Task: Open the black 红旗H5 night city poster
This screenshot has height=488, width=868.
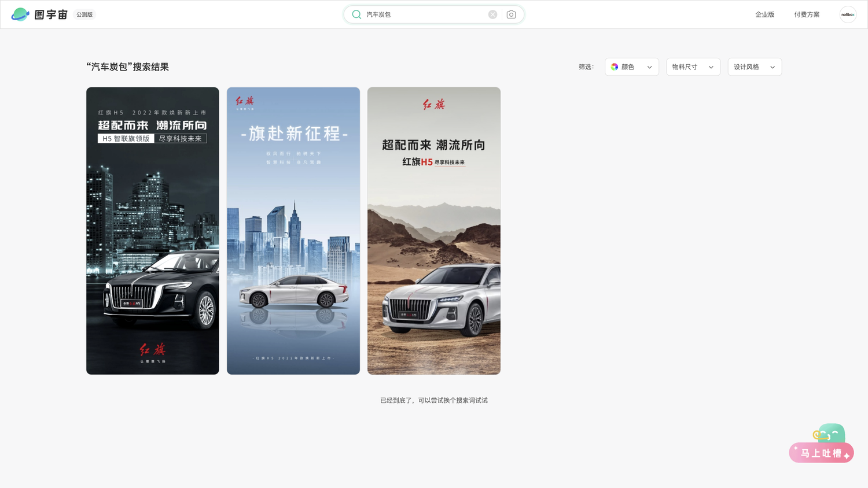Action: (153, 231)
